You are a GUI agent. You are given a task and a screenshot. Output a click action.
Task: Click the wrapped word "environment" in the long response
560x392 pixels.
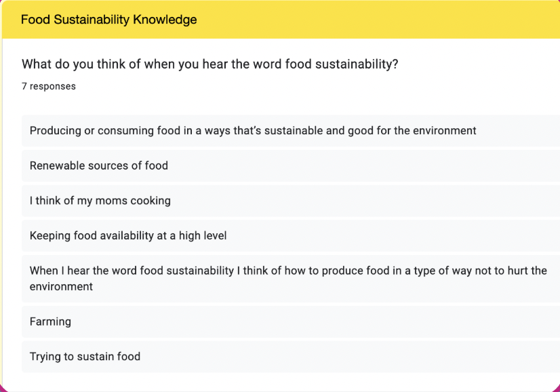coord(61,287)
